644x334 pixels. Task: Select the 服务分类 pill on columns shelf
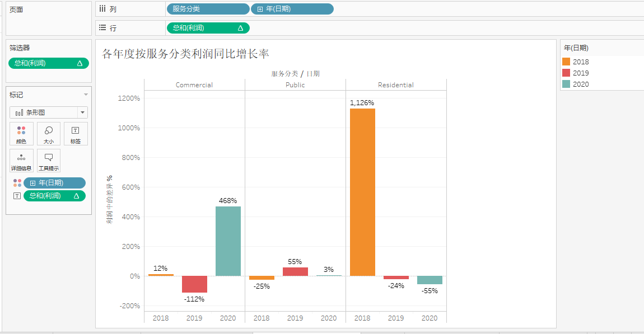click(207, 9)
